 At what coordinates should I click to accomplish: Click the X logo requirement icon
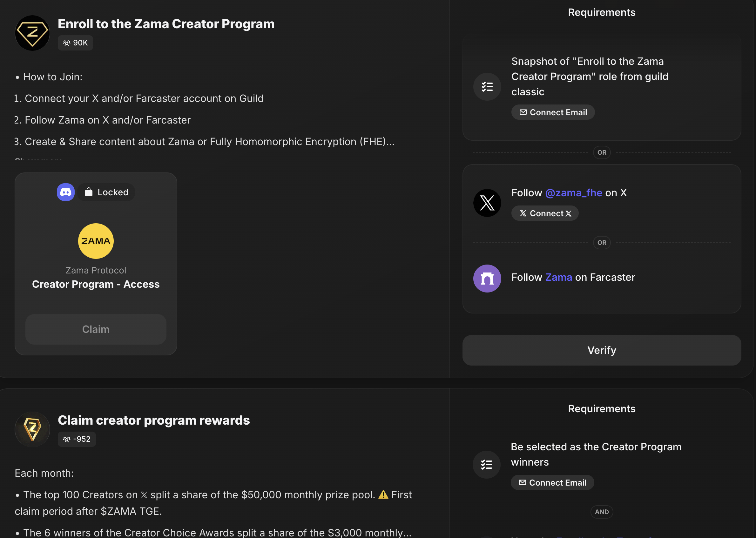pyautogui.click(x=487, y=203)
